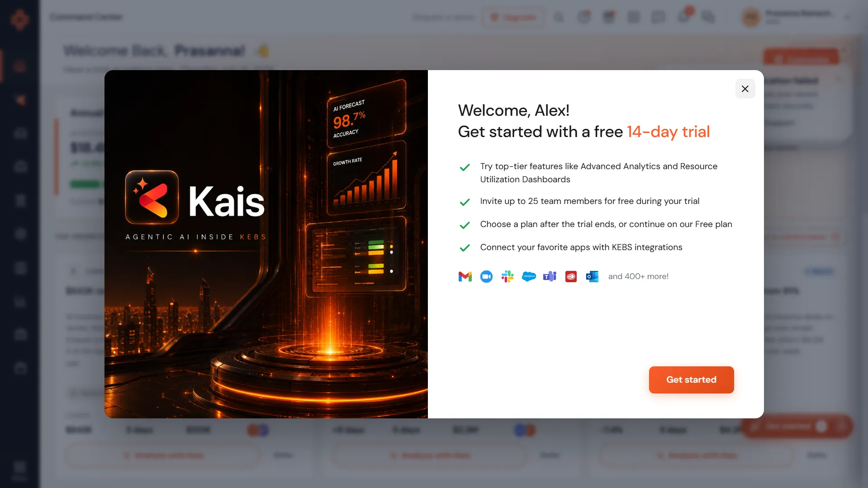Click 'Invite up to 25 team members' line

point(589,201)
